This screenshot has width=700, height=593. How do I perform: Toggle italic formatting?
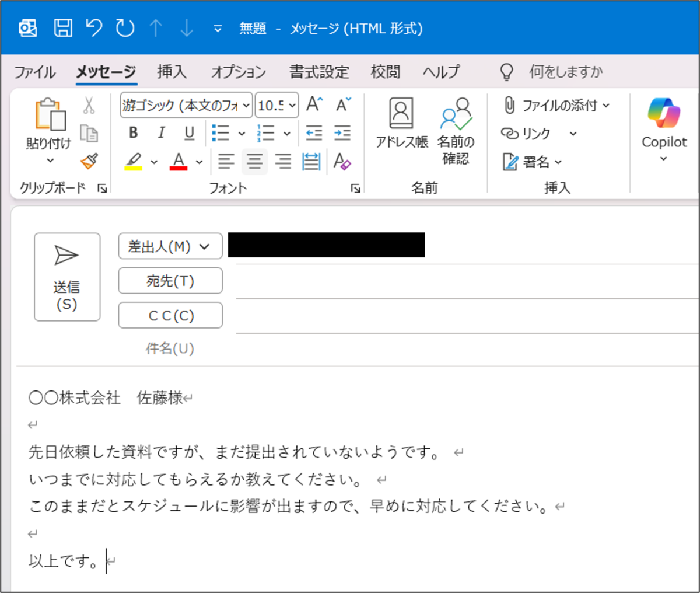click(161, 133)
